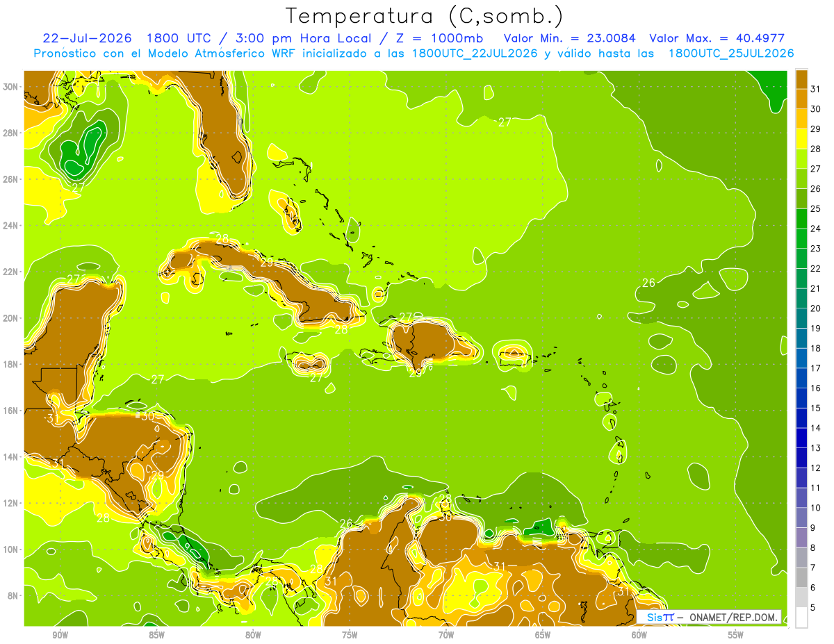Pick the orange swatch between legend 30 and 31

(x=801, y=99)
